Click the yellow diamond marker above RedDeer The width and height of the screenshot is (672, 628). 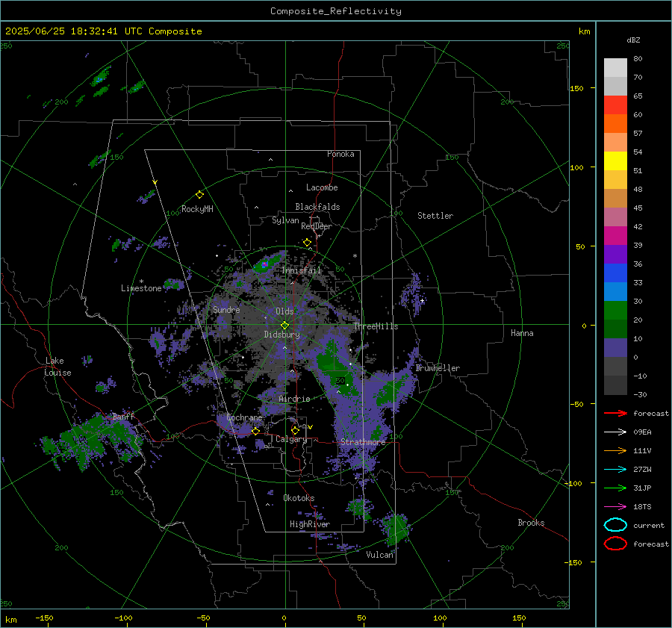[x=307, y=243]
